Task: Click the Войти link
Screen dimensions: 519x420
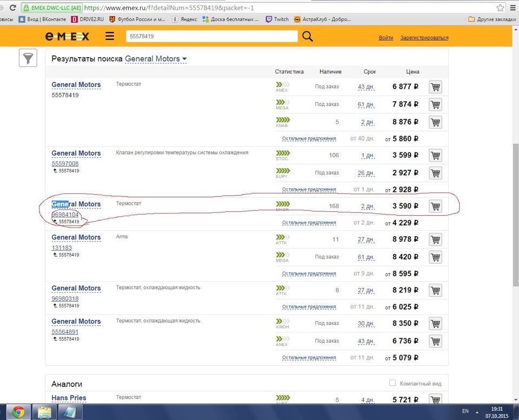Action: point(385,38)
